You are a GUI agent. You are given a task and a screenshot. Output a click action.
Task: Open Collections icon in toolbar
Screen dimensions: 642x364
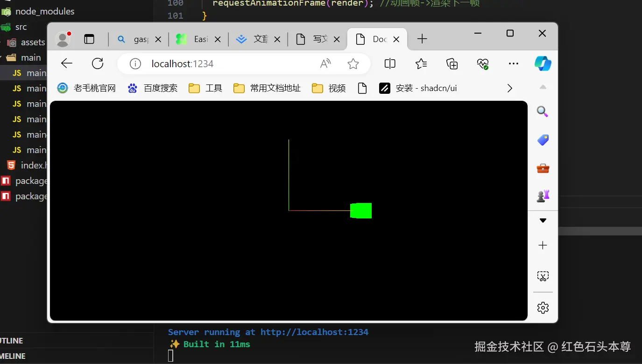coord(452,63)
